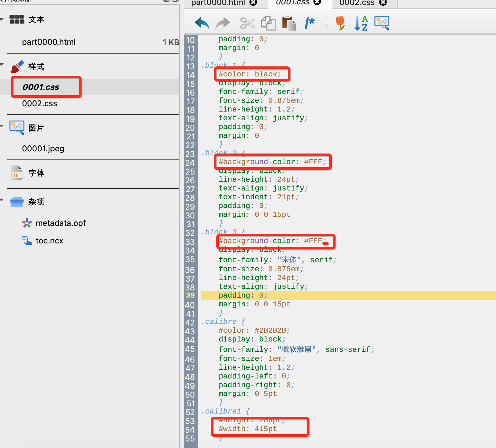Click the A-Z sort rules icon

pos(361,23)
